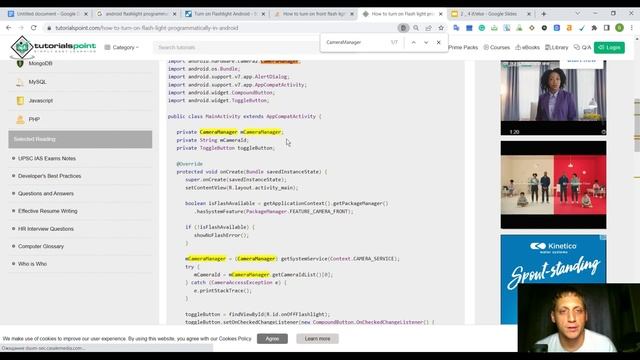Viewport: 640px width, 360px height.
Task: Close the Untitled document tab
Action: [86, 14]
